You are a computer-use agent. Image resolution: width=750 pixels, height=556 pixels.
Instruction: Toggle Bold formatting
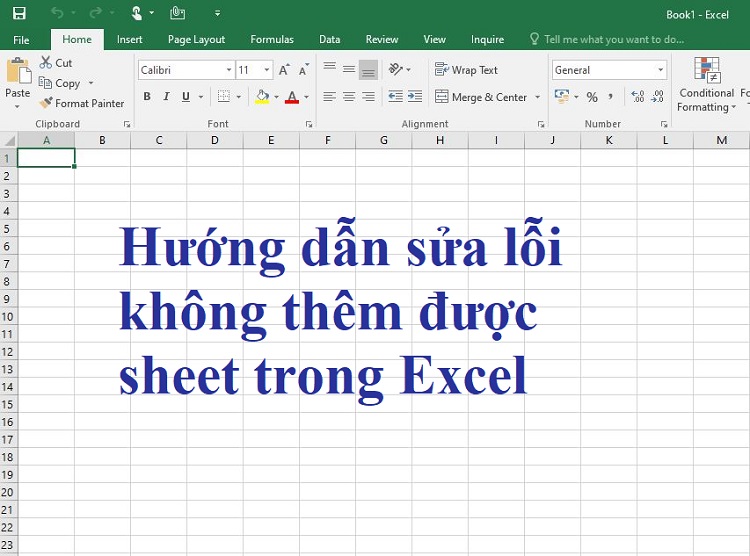[x=147, y=97]
